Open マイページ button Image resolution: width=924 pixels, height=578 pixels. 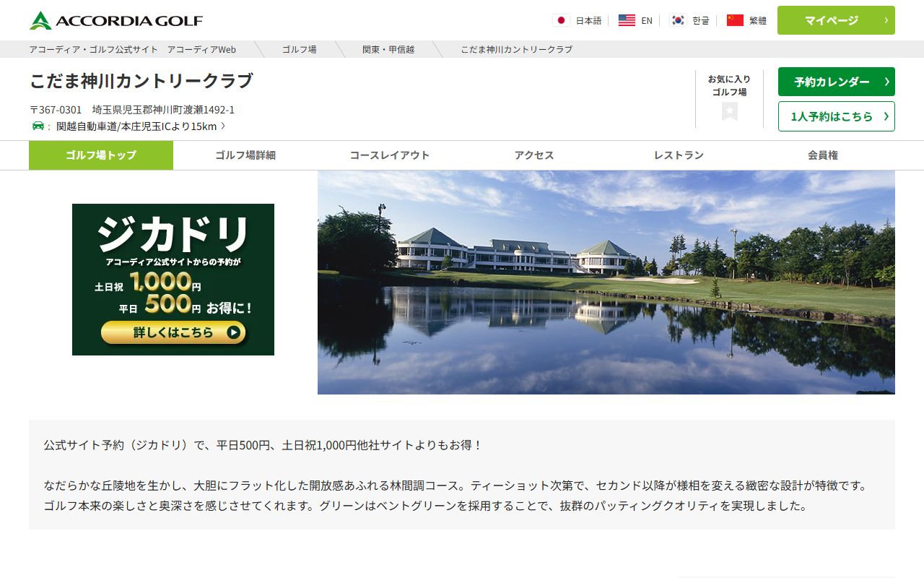click(x=836, y=20)
